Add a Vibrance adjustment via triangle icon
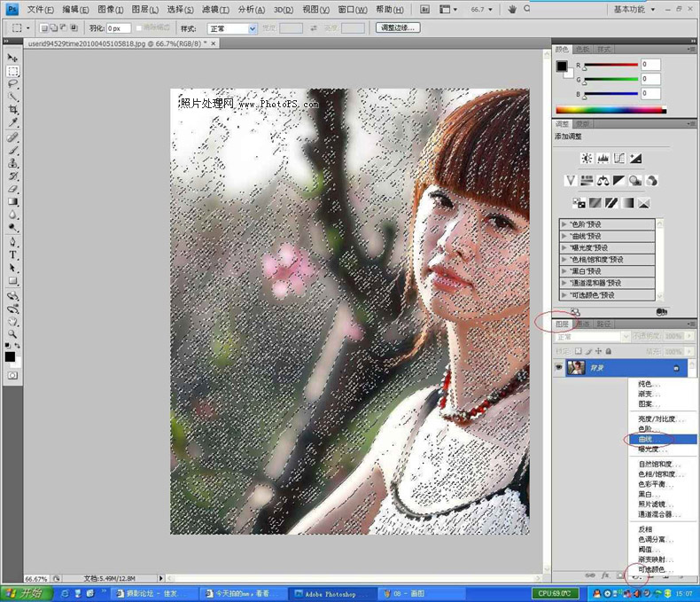This screenshot has width=700, height=602. 571,180
